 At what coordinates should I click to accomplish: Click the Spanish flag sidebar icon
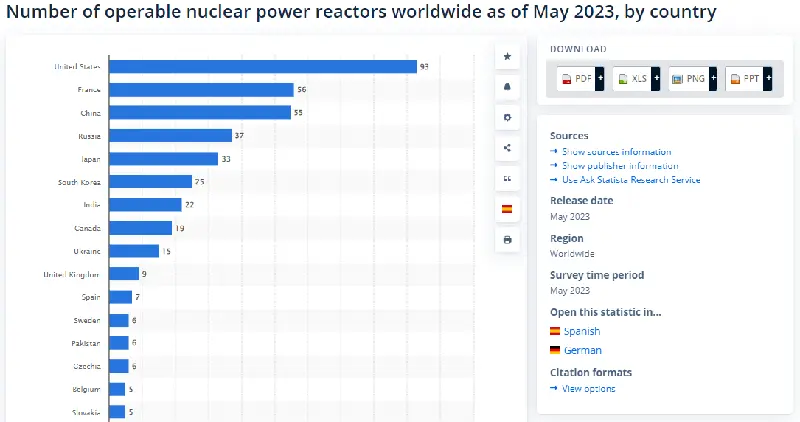(507, 209)
